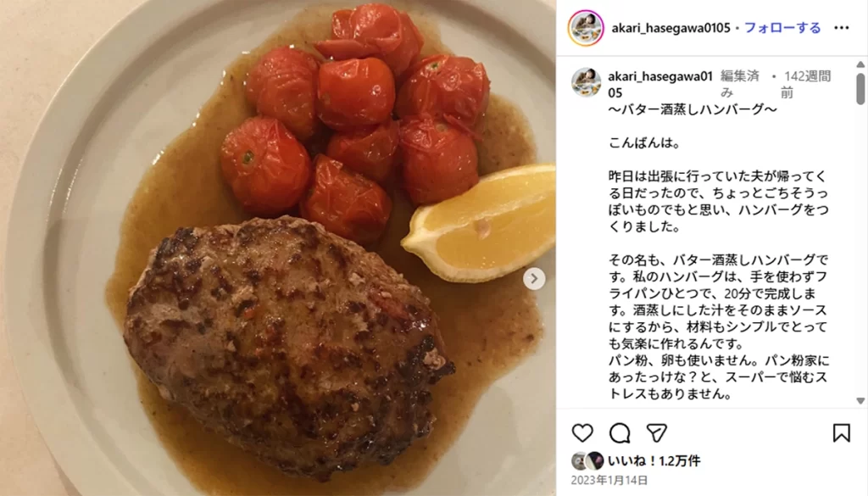868x496 pixels.
Task: View likes list via いいね！1.2万件
Action: [x=654, y=460]
